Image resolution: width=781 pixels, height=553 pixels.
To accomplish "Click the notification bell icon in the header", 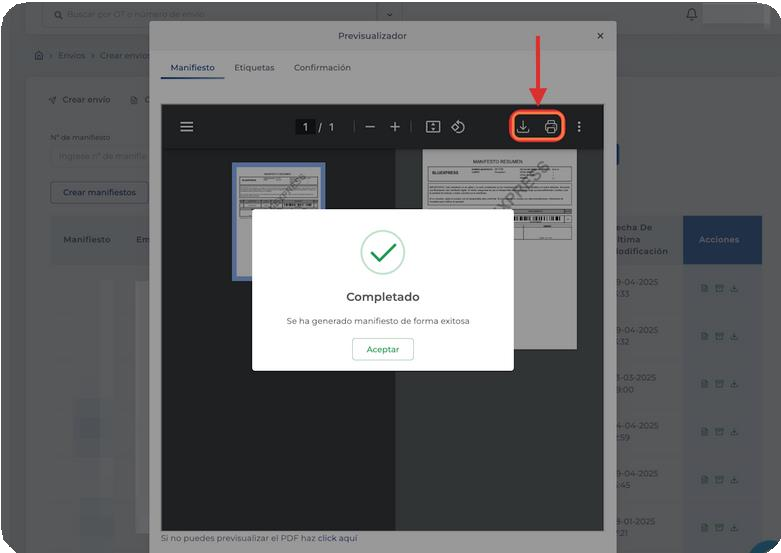I will tap(692, 15).
